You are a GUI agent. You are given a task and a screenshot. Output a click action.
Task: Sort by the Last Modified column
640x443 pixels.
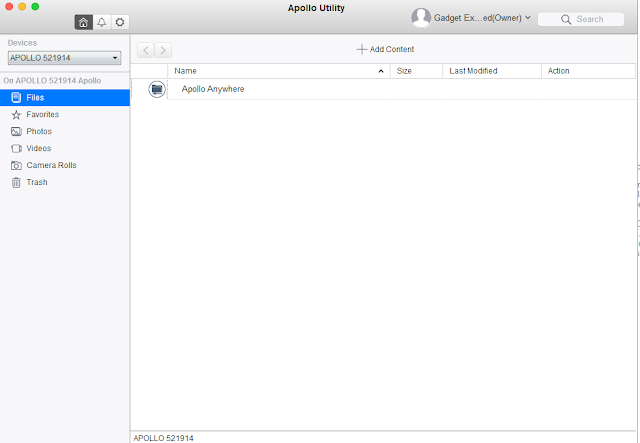click(x=492, y=71)
